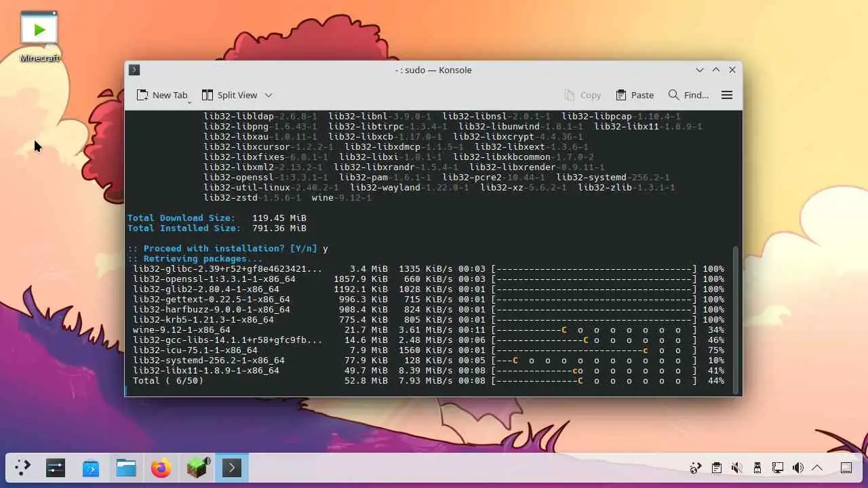Launch Firefox from the taskbar
868x488 pixels.
pyautogui.click(x=161, y=468)
